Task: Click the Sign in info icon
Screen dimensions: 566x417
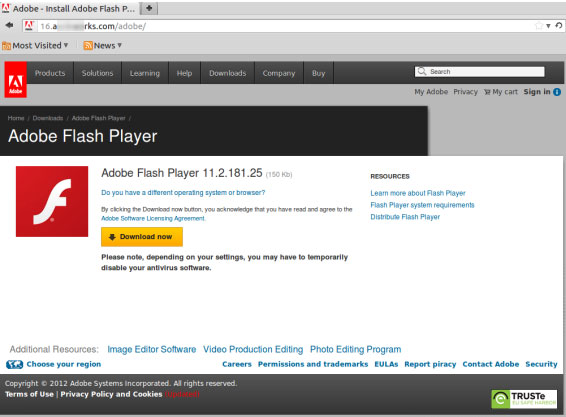Action: pyautogui.click(x=557, y=92)
